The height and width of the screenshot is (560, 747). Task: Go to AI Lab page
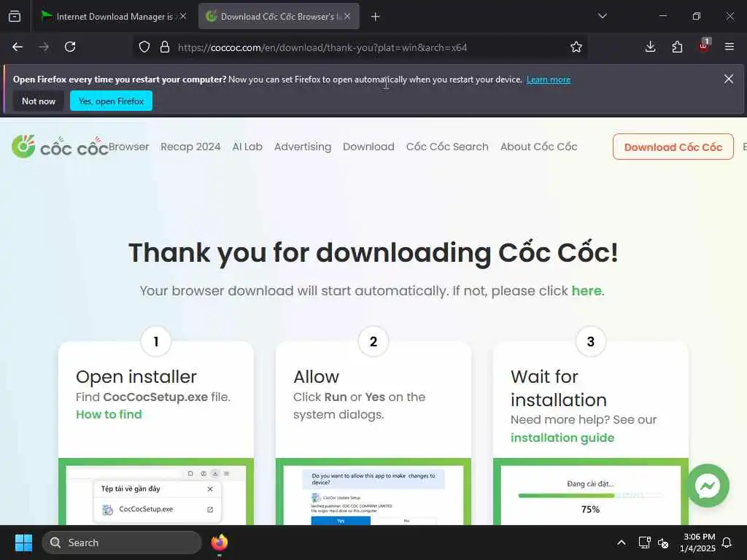coord(247,147)
